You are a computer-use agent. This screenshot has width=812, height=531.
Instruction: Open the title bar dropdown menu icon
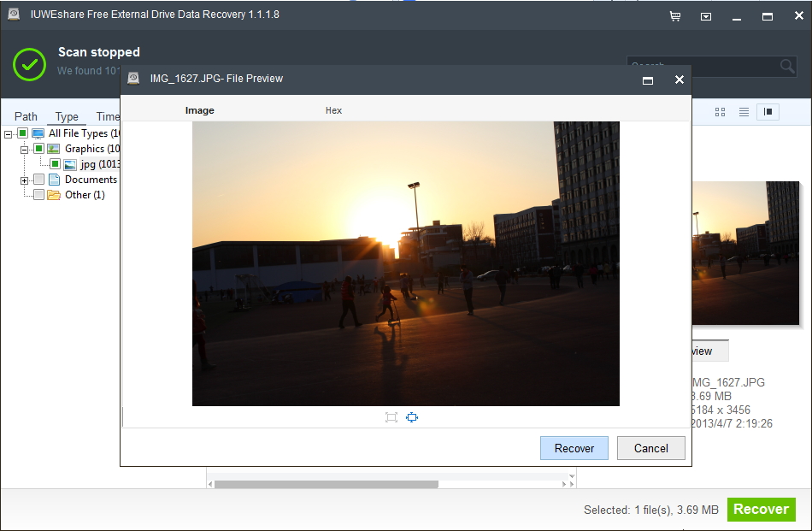coord(706,16)
